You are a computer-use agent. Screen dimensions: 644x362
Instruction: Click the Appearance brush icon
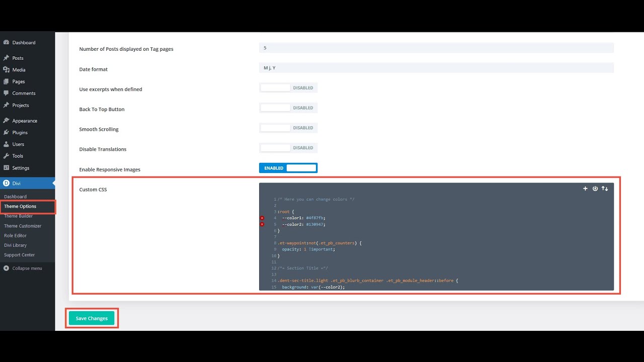point(6,121)
